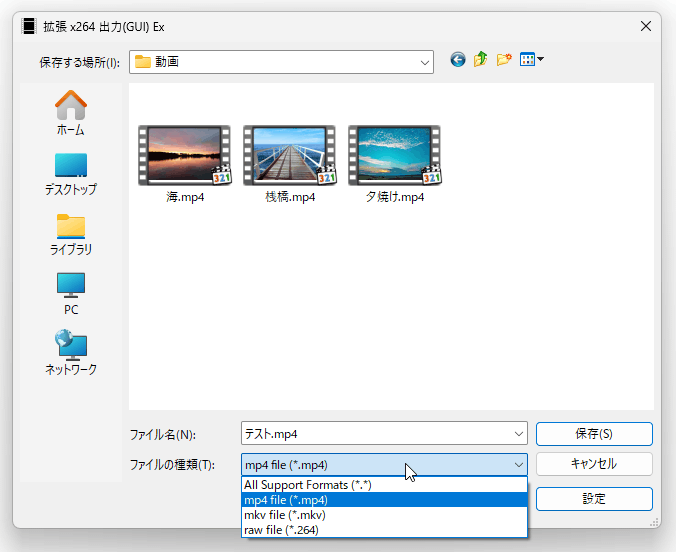Expand the 保存する場所 folder dropdown
The width and height of the screenshot is (676, 552).
(425, 63)
